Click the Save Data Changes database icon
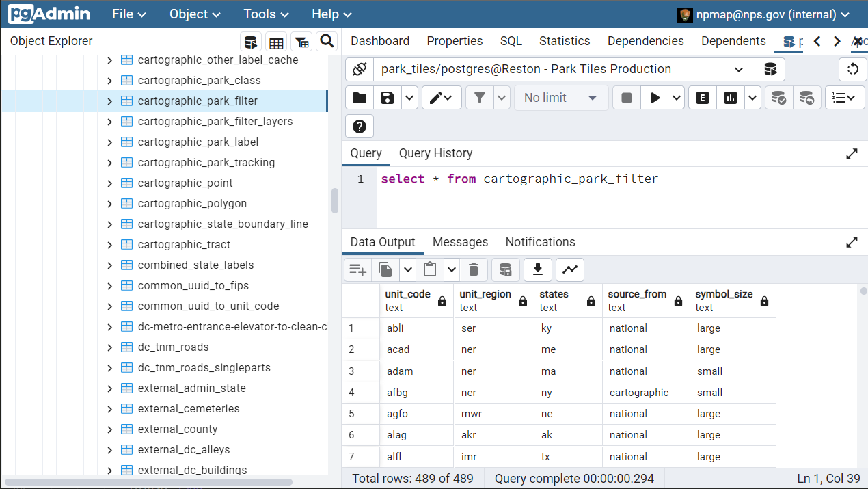 505,269
